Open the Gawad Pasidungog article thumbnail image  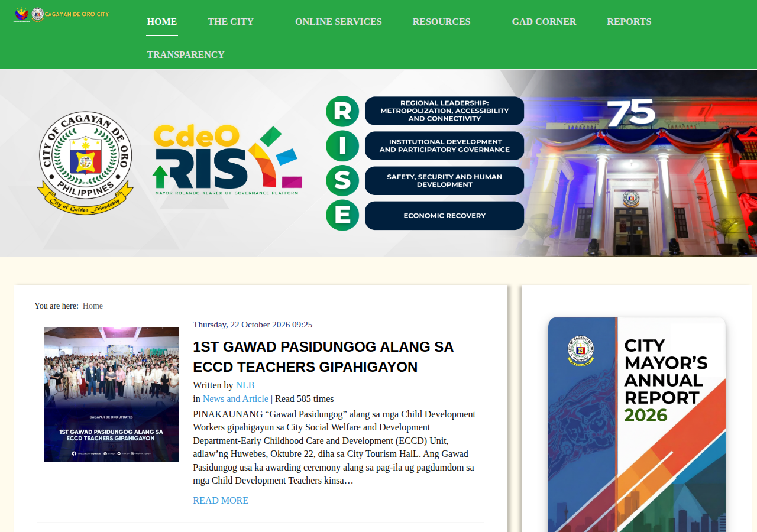point(111,395)
